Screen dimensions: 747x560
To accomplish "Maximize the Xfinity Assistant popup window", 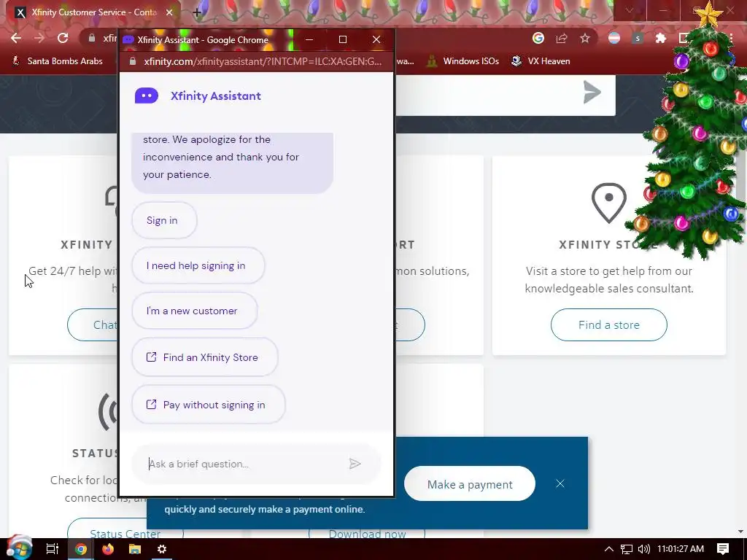I will pos(343,39).
